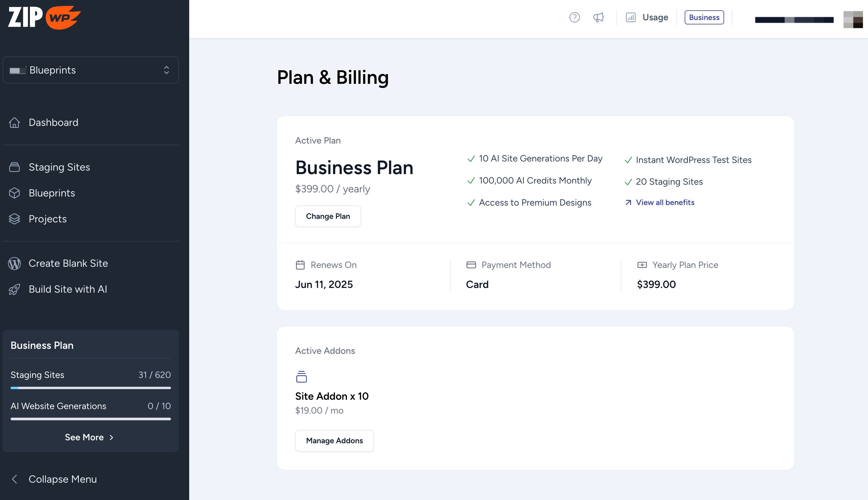
Task: Open Staging Sites menu item
Action: 59,167
